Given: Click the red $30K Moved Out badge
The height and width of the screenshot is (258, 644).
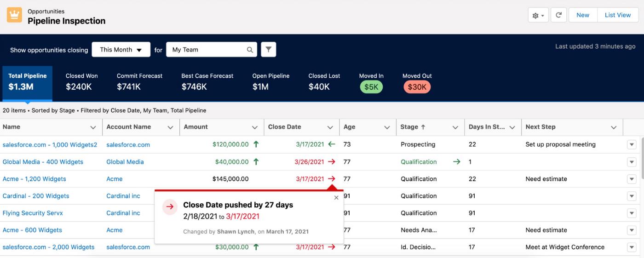Looking at the screenshot, I should pyautogui.click(x=417, y=87).
